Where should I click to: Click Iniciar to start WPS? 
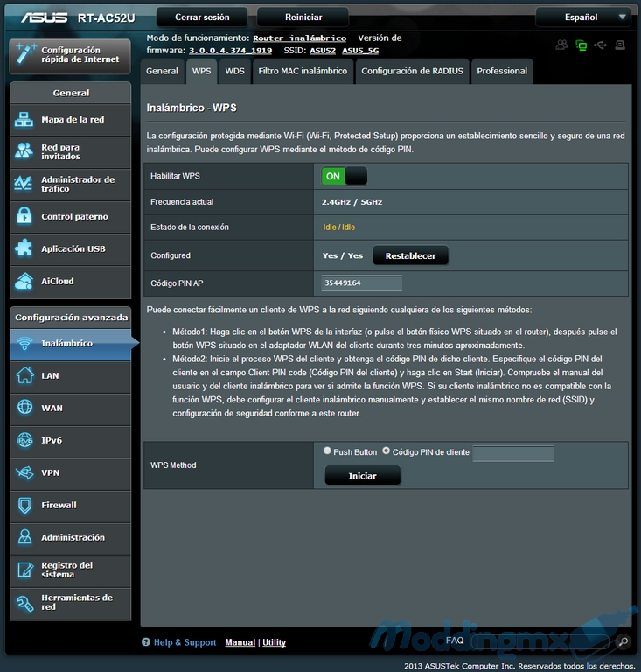pos(362,476)
